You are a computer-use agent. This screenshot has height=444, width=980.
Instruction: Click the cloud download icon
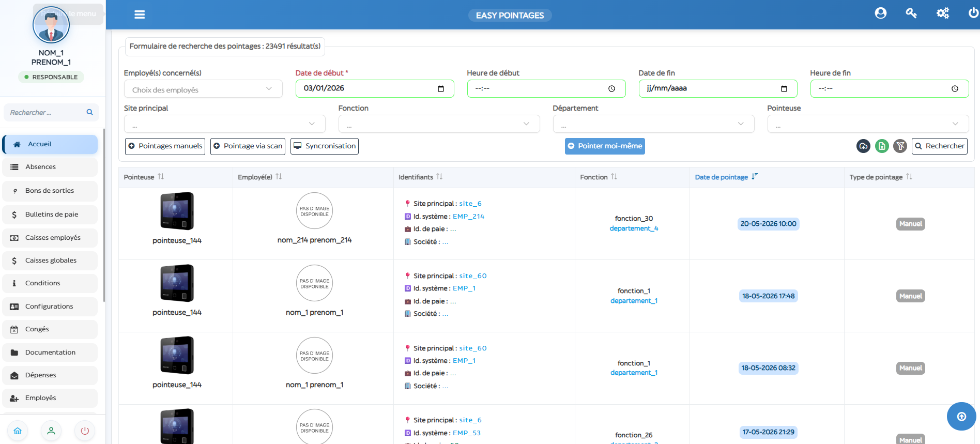pyautogui.click(x=863, y=146)
